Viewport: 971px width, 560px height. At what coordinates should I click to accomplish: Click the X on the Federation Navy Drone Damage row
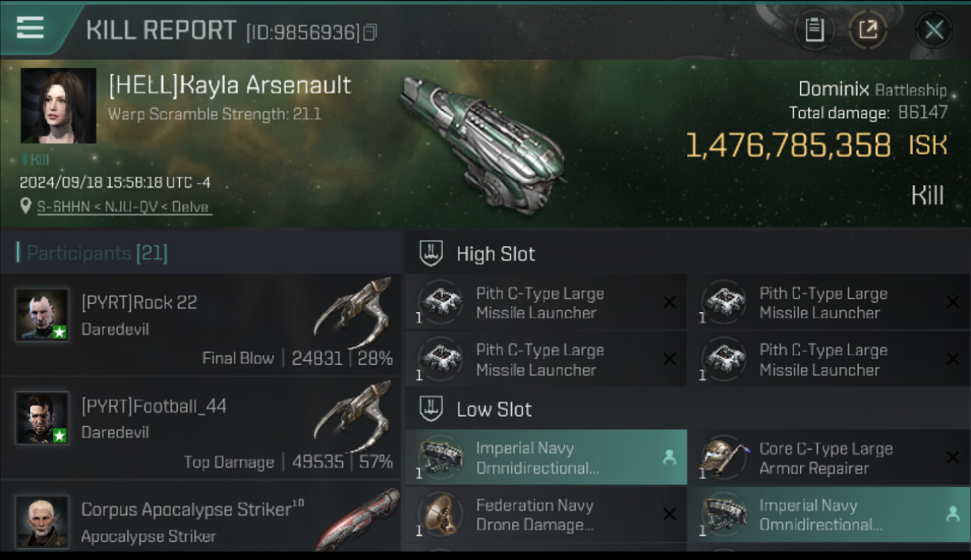[669, 514]
